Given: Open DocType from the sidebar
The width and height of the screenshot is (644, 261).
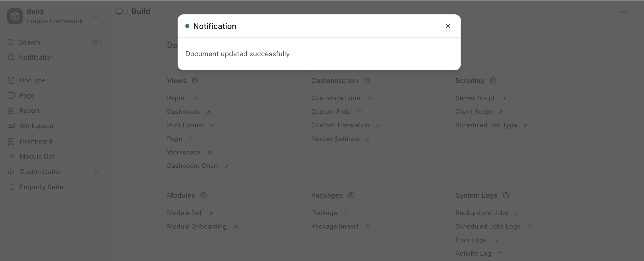Looking at the screenshot, I should click(32, 80).
